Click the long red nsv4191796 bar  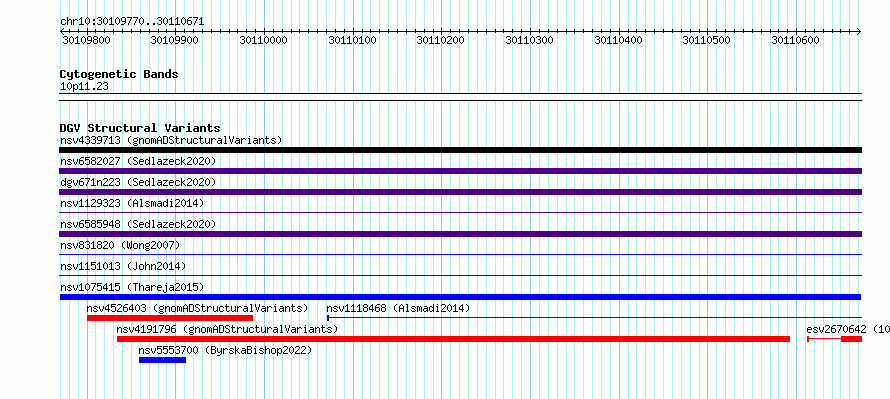454,339
